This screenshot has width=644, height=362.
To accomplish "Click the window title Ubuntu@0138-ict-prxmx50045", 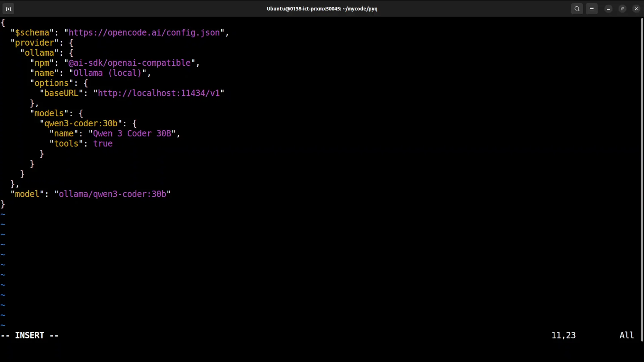I will point(322,9).
